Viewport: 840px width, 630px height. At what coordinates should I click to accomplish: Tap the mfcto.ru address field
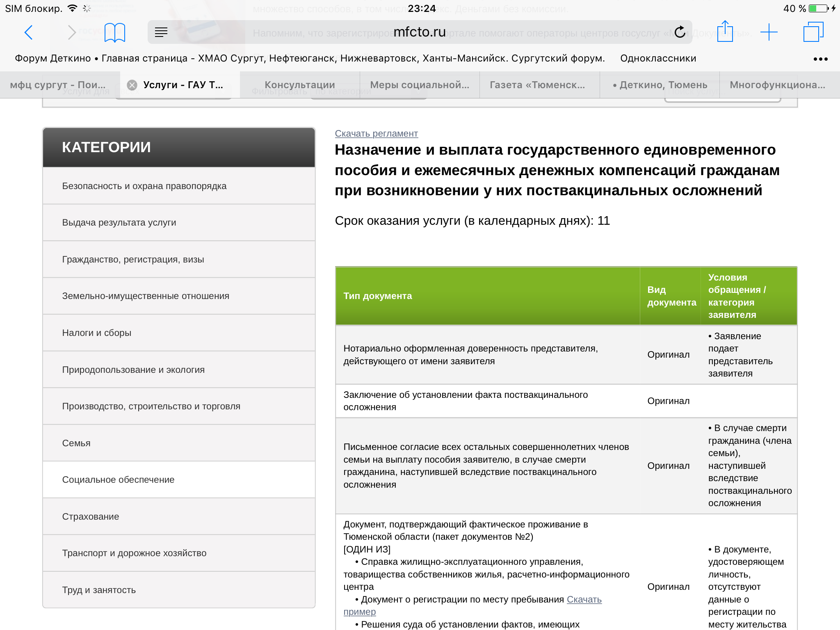pos(419,32)
